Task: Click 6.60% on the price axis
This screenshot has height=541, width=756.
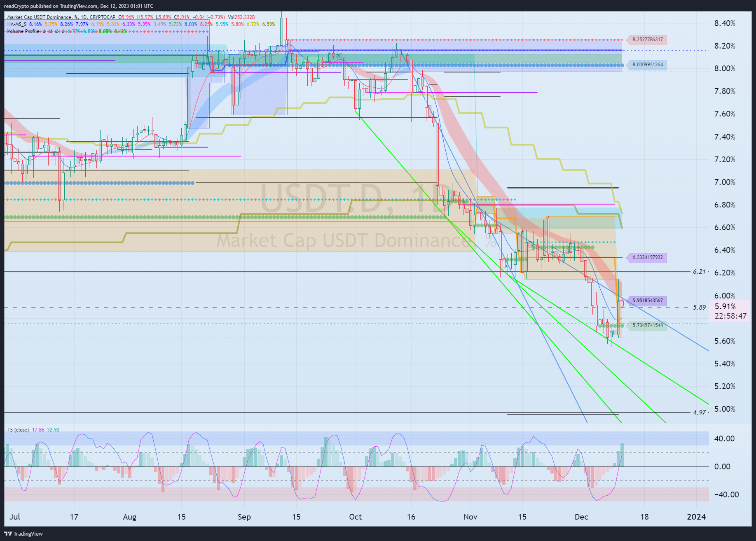Action: 725,228
